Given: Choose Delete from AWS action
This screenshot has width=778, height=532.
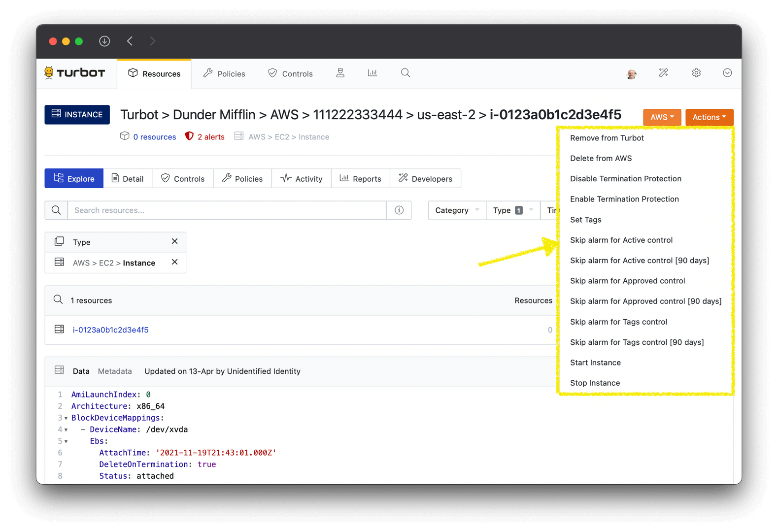Looking at the screenshot, I should pyautogui.click(x=601, y=158).
